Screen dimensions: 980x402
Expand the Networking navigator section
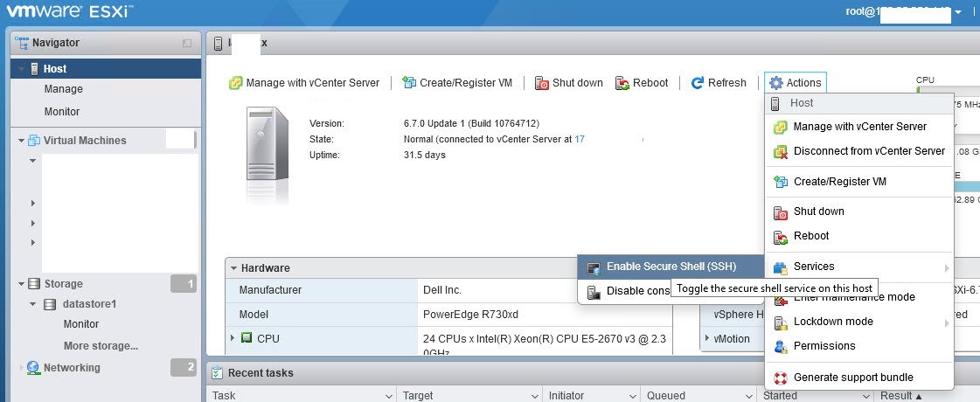[x=21, y=368]
